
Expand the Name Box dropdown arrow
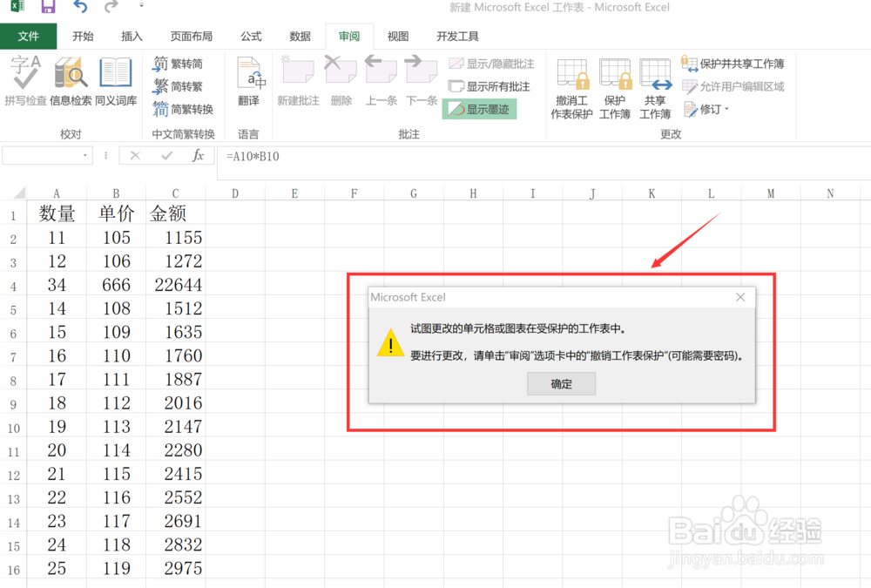[x=85, y=156]
